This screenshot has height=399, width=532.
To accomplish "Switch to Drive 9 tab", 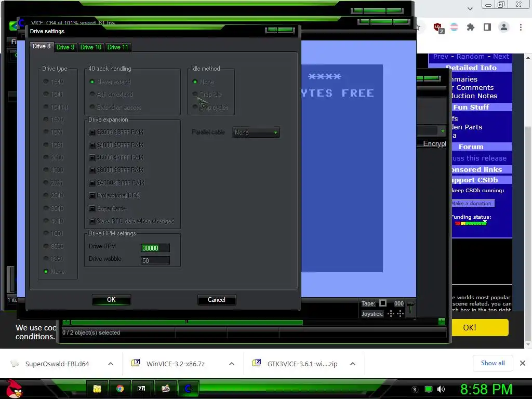I will click(65, 47).
